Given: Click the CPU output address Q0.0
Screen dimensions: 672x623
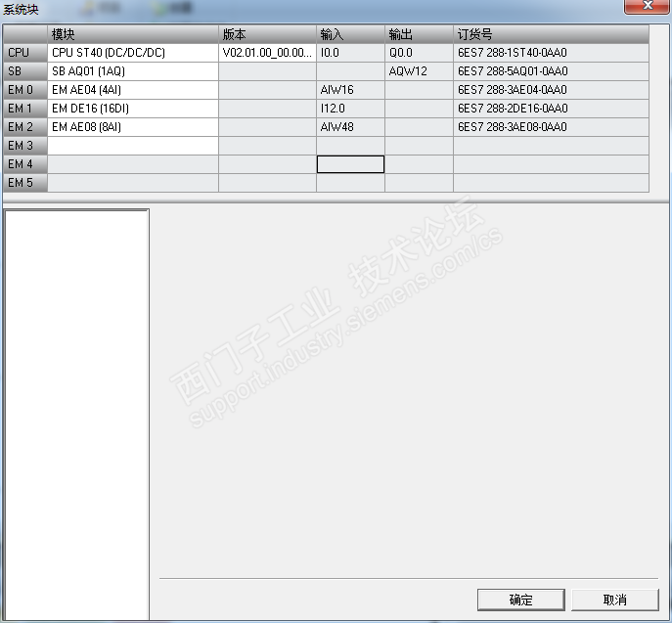Looking at the screenshot, I should [x=419, y=53].
